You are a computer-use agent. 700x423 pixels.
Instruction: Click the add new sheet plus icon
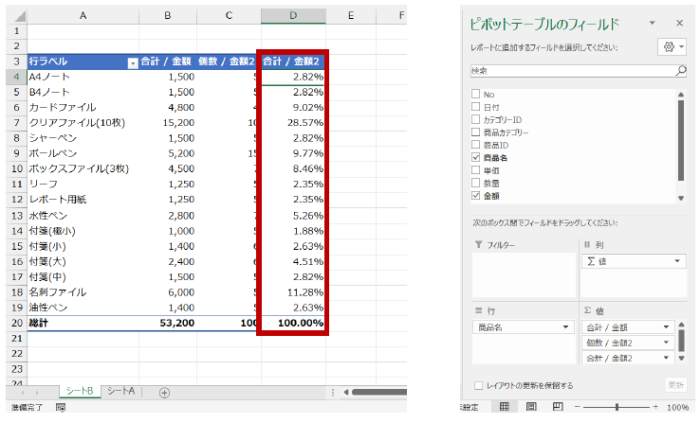(x=164, y=392)
